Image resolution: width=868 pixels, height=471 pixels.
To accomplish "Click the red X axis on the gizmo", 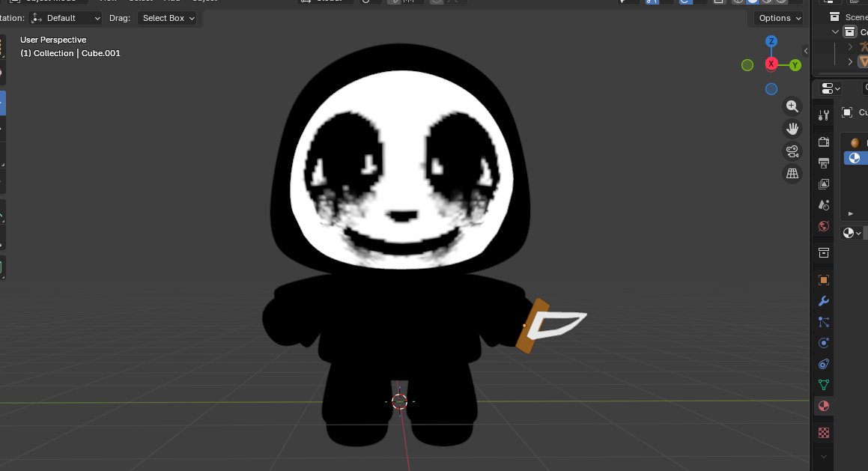I will [771, 64].
